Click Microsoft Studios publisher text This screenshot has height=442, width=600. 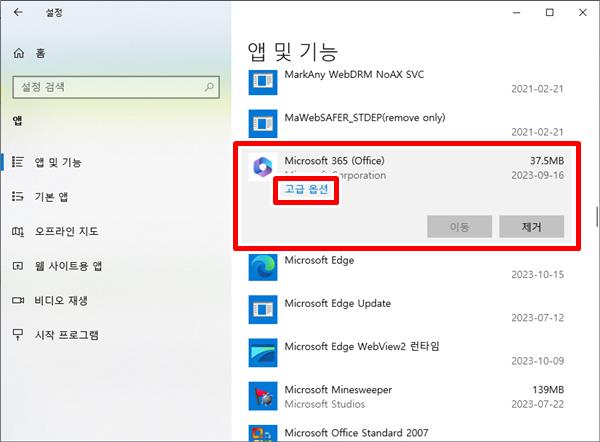(x=324, y=404)
